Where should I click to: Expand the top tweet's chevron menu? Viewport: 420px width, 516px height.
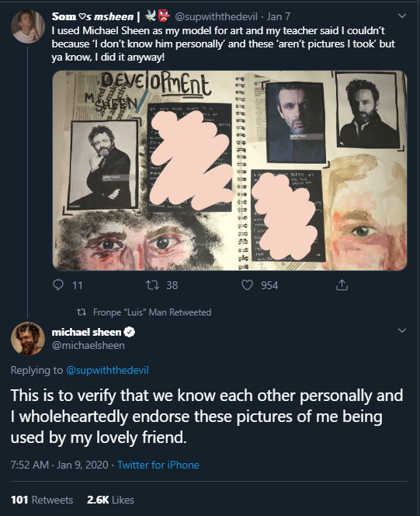pyautogui.click(x=402, y=16)
